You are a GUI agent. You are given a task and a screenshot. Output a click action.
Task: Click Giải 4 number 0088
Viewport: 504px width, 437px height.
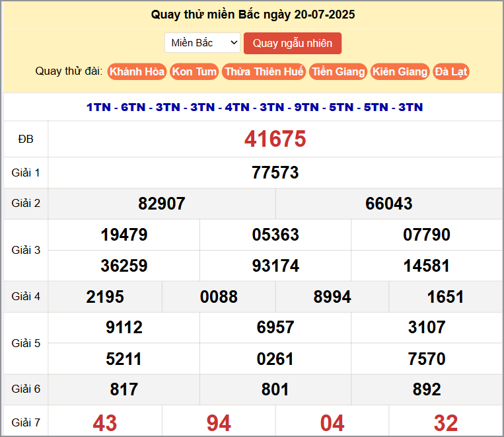(219, 296)
